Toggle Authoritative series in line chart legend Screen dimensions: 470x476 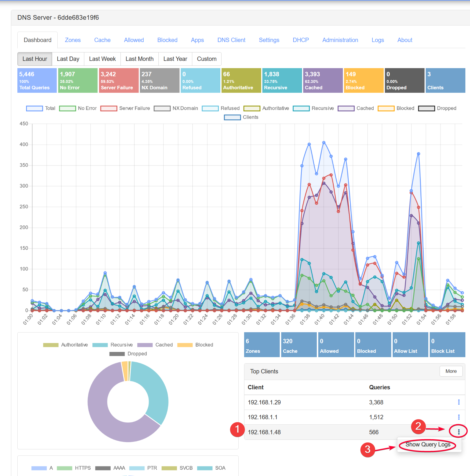coord(266,108)
